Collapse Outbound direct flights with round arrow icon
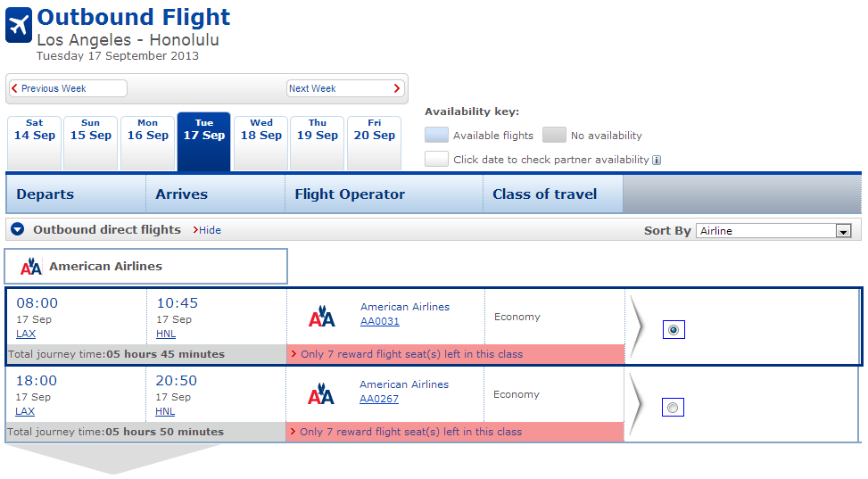The image size is (868, 479). coord(18,229)
